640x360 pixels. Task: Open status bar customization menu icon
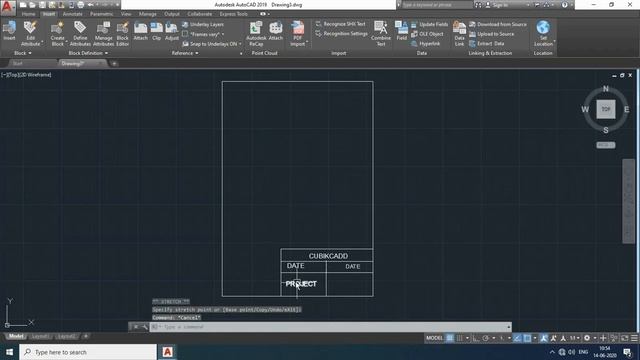coord(634,338)
